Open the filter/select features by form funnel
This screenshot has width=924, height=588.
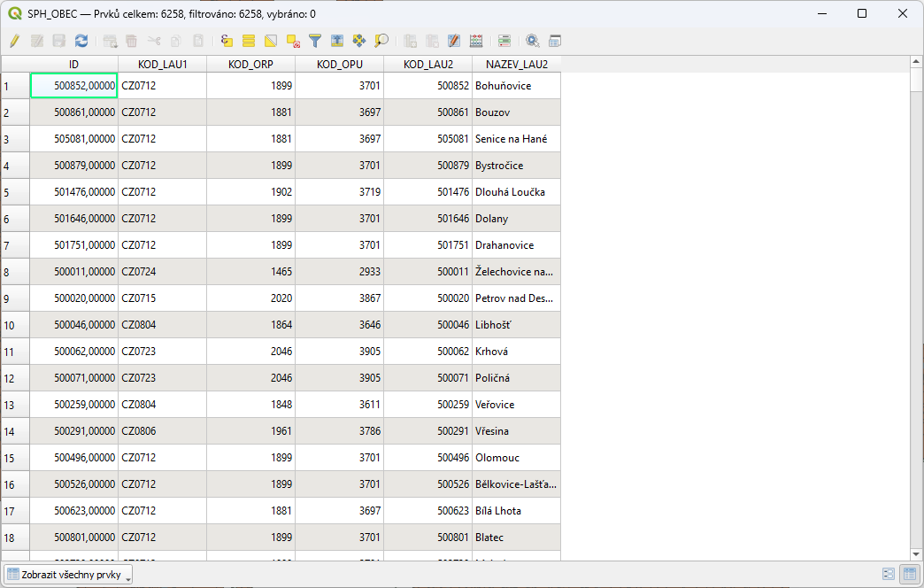(x=315, y=41)
